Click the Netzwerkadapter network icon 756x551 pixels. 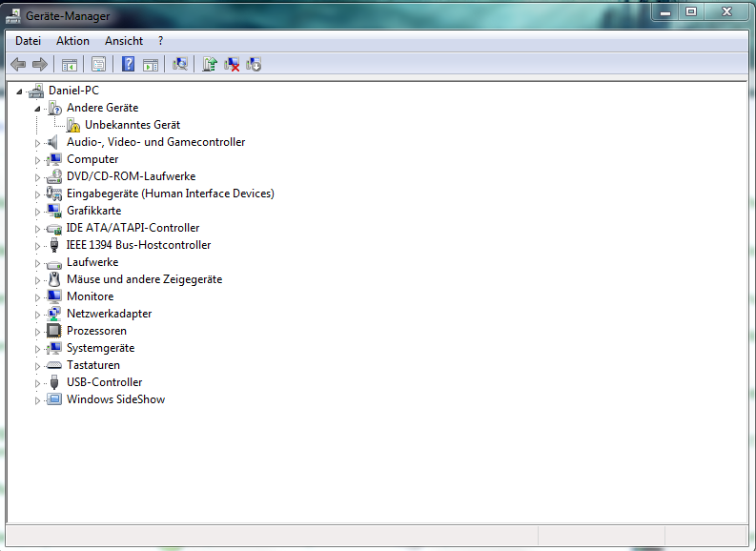(x=54, y=314)
